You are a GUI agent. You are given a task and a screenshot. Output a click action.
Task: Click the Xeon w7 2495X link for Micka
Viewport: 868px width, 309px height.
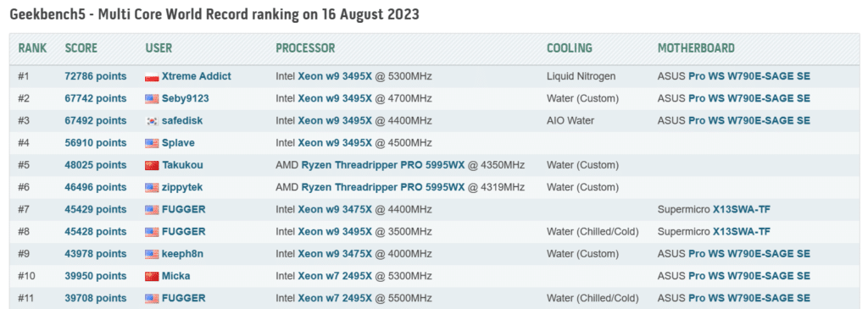pyautogui.click(x=335, y=275)
